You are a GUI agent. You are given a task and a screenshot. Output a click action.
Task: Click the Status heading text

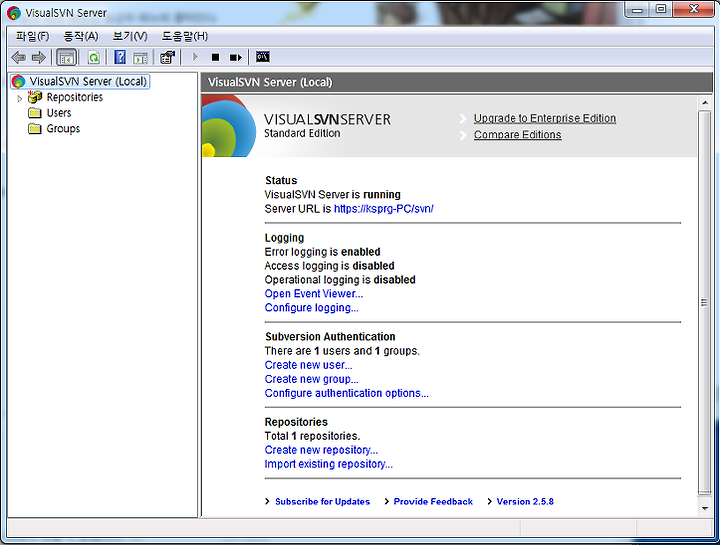281,180
